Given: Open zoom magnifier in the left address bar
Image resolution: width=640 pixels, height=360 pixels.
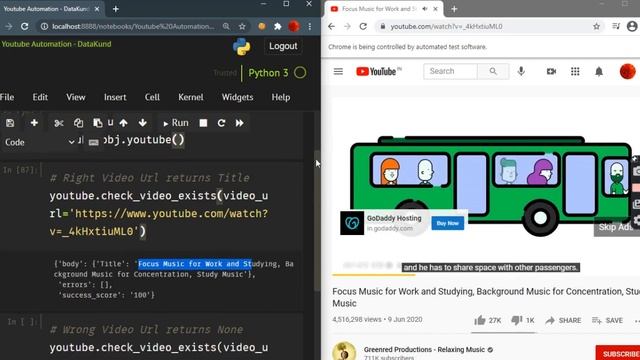Looking at the screenshot, I should pos(226,27).
